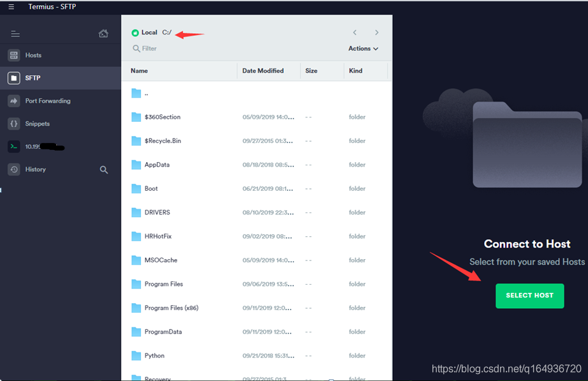Click the AppData date 08/18/2018 cell

tap(268, 165)
